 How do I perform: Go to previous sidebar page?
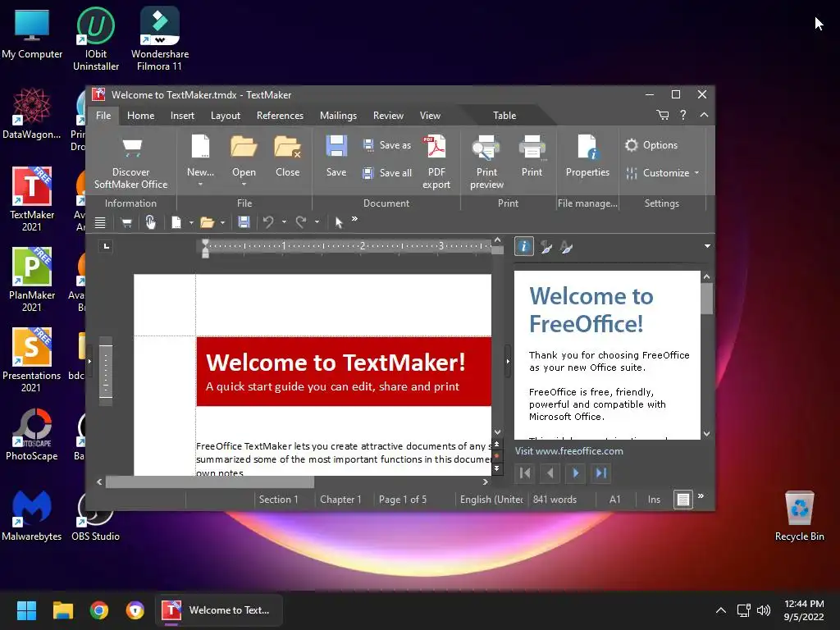[550, 473]
